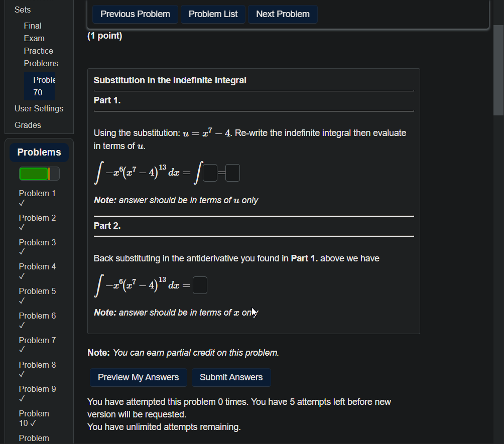This screenshot has width=504, height=444.
Task: Click the antiderivative in u input box
Action: [x=232, y=173]
